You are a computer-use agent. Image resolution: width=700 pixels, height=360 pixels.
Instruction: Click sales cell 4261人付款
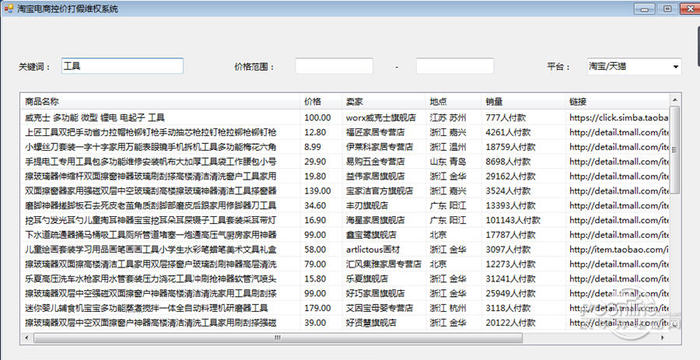pyautogui.click(x=508, y=132)
